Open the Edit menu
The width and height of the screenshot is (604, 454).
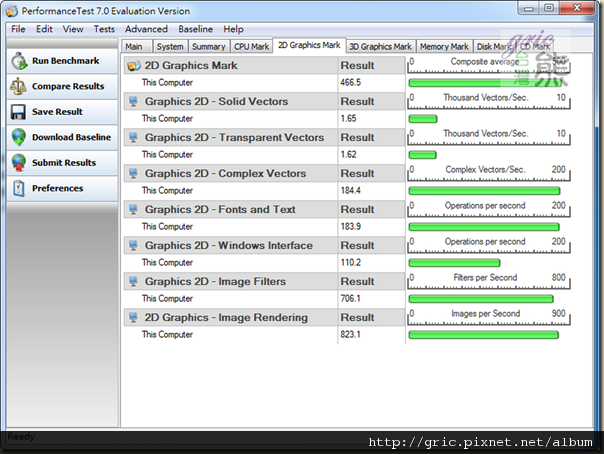tap(44, 29)
